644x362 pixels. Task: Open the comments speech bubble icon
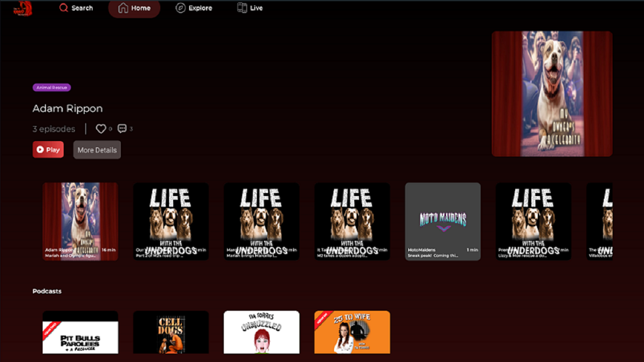122,129
